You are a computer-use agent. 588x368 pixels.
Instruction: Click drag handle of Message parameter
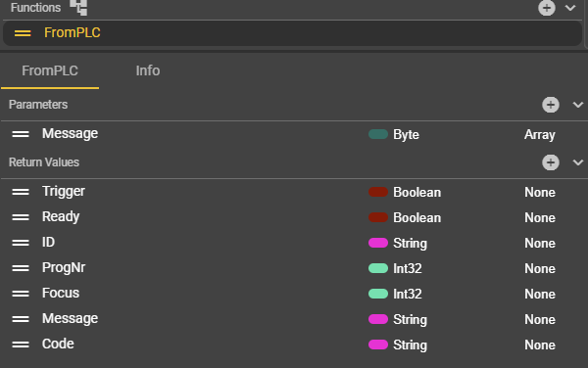(x=21, y=134)
